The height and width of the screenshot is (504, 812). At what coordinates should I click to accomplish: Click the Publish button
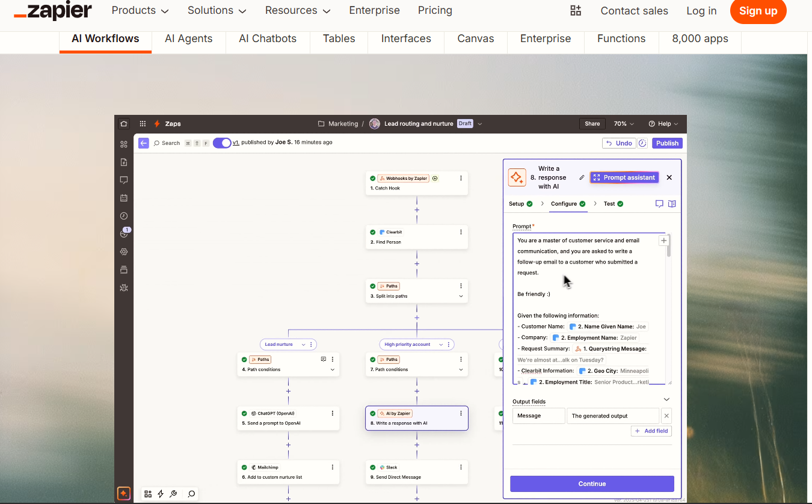(667, 143)
